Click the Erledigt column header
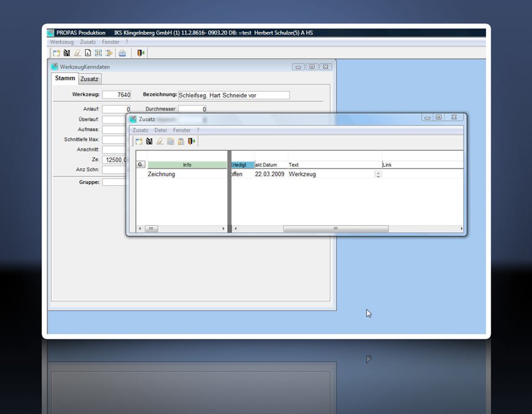 (x=242, y=165)
